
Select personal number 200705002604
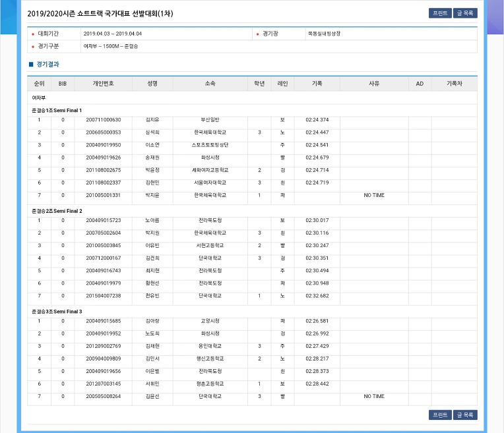point(104,233)
